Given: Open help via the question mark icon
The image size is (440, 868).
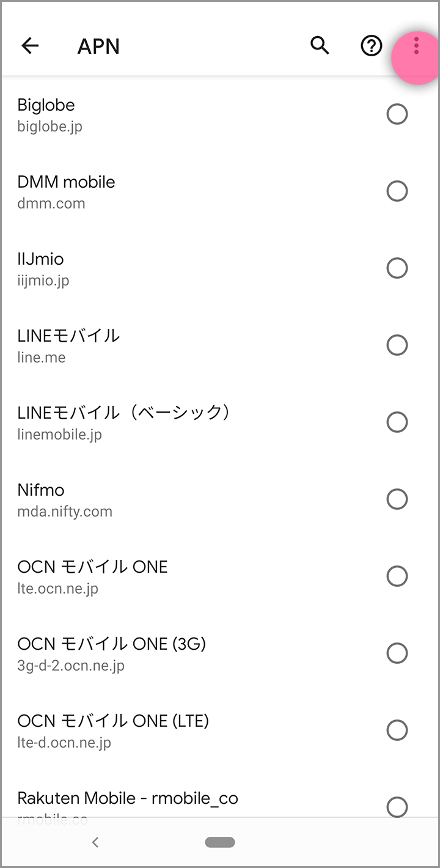Looking at the screenshot, I should (x=371, y=46).
